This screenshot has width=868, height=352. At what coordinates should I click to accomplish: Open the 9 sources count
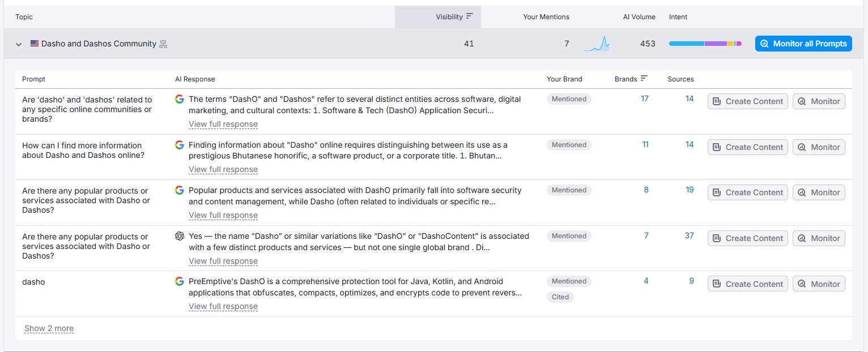[692, 281]
